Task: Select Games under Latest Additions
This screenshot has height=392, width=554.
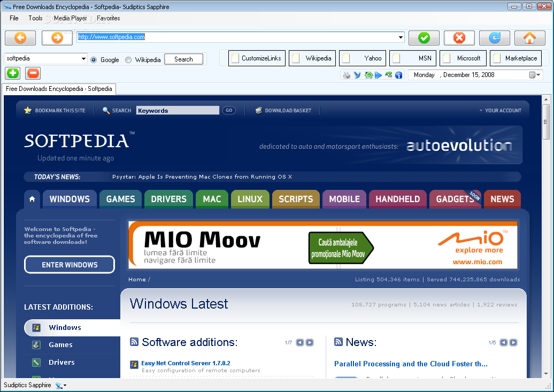Action: [x=60, y=344]
